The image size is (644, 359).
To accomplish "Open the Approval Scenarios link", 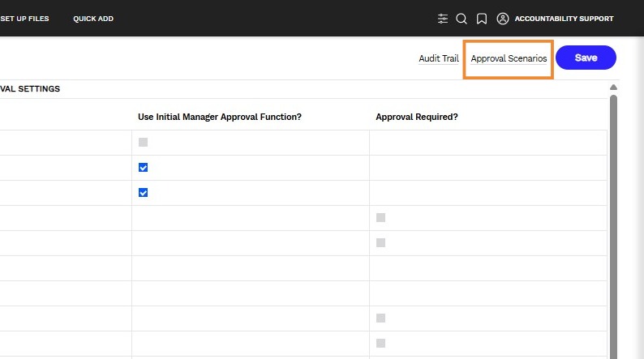I will tap(509, 58).
